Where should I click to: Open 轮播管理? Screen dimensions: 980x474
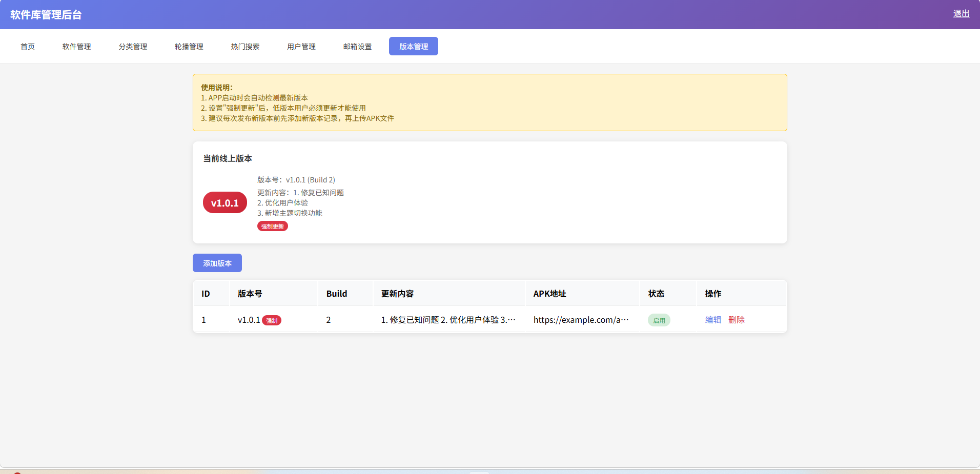tap(189, 46)
